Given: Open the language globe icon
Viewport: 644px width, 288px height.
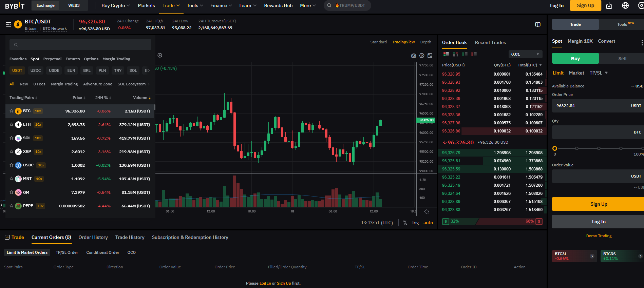Looking at the screenshot, I should [625, 5].
